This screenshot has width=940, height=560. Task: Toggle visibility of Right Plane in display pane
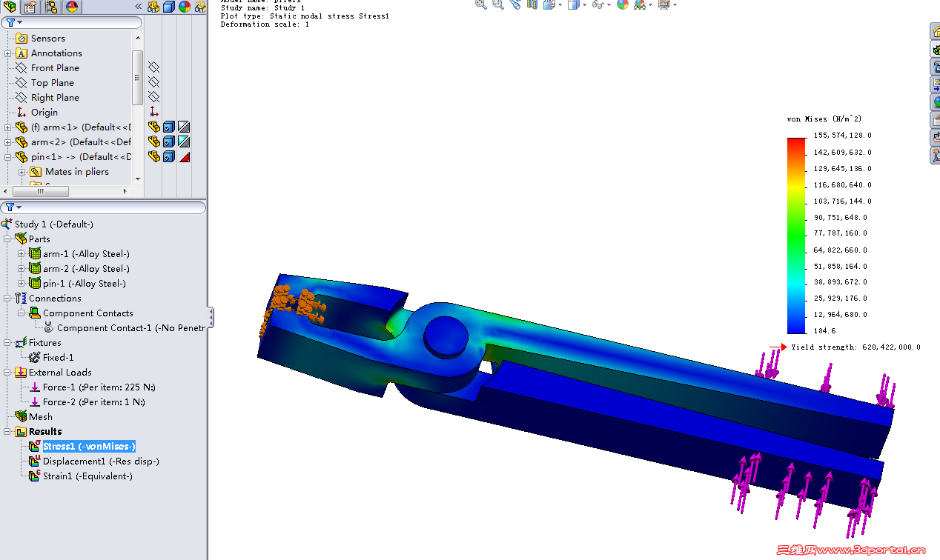click(153, 97)
